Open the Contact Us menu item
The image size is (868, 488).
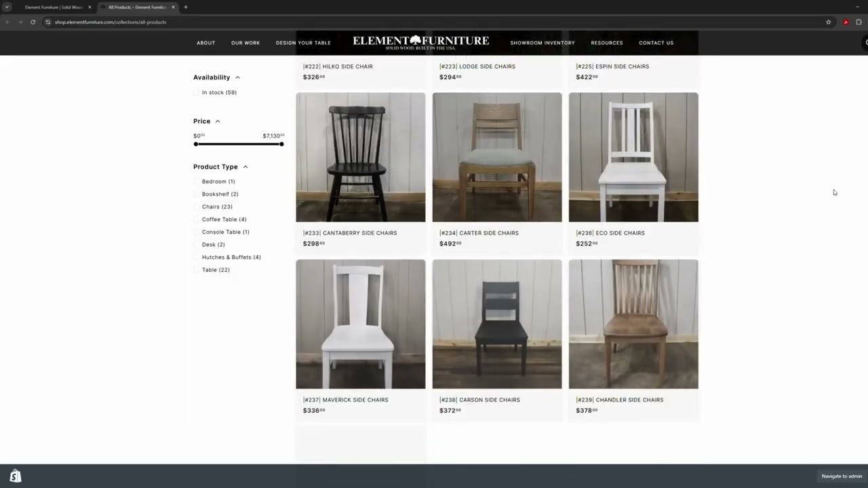[x=656, y=43]
